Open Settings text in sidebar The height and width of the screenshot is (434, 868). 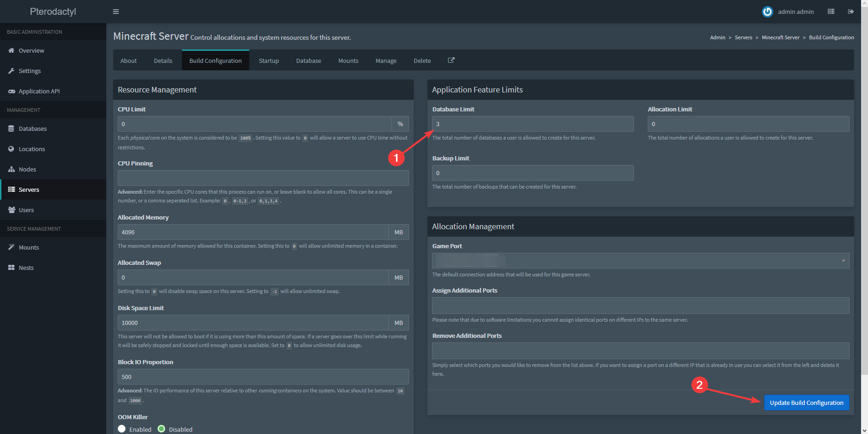[30, 71]
